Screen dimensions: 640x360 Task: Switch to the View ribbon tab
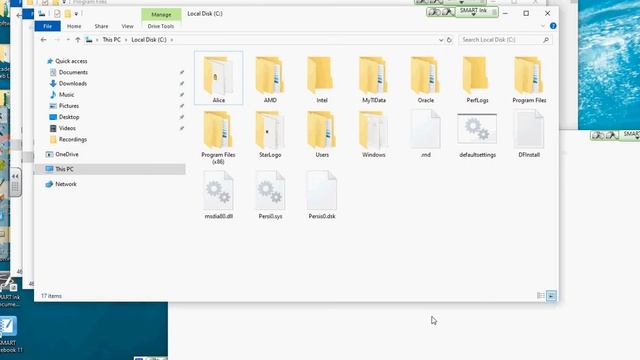[x=127, y=26]
